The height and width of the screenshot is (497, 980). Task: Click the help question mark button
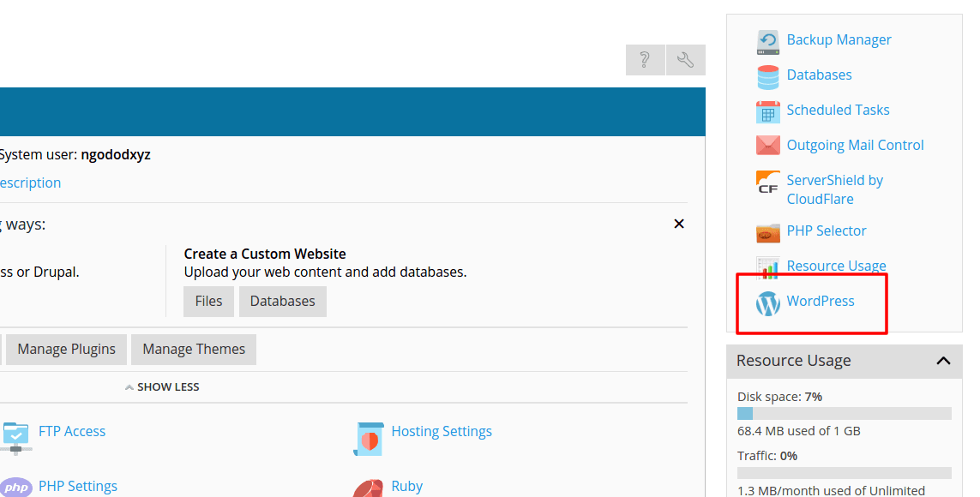click(645, 60)
